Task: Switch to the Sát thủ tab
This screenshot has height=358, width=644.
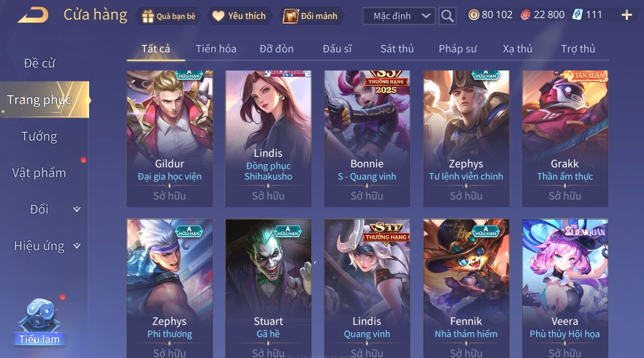Action: [x=397, y=49]
